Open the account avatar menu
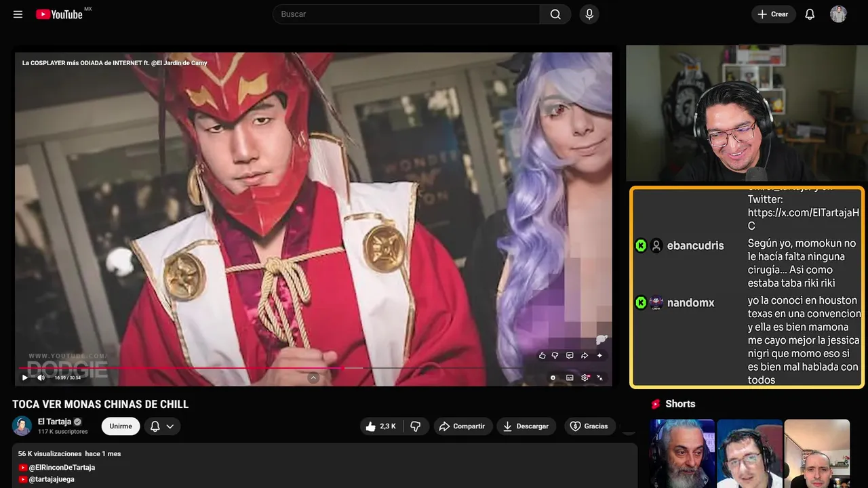The image size is (868, 488). tap(838, 14)
